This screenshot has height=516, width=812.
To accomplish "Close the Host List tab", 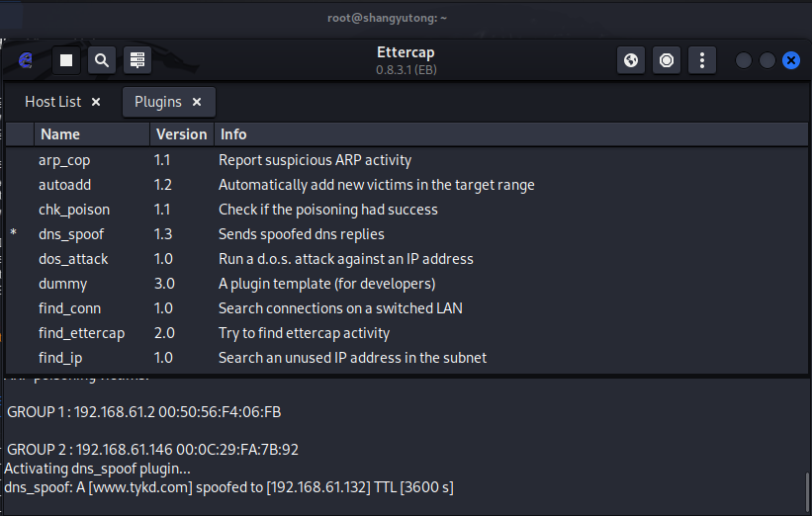I will pos(96,102).
